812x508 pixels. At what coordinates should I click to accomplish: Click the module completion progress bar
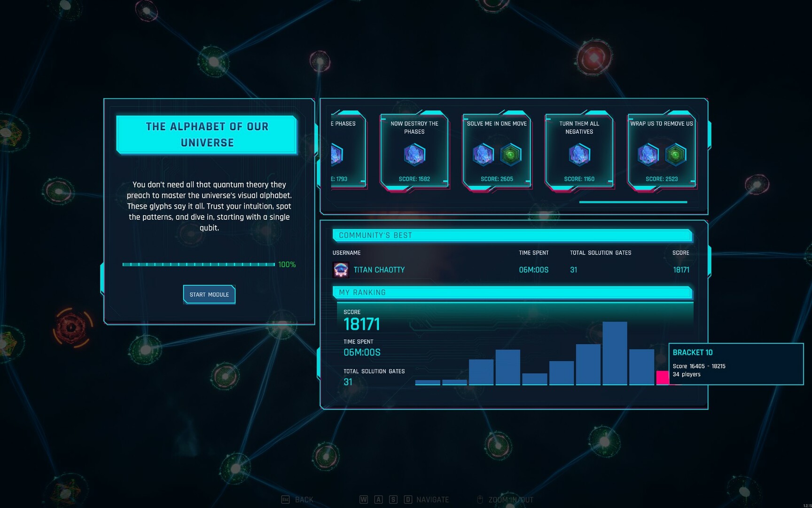198,264
